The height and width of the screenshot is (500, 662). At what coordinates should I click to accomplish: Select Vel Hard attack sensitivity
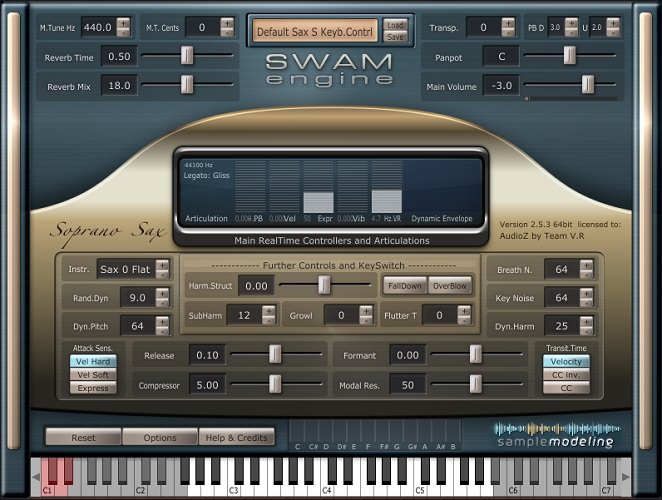(x=93, y=361)
